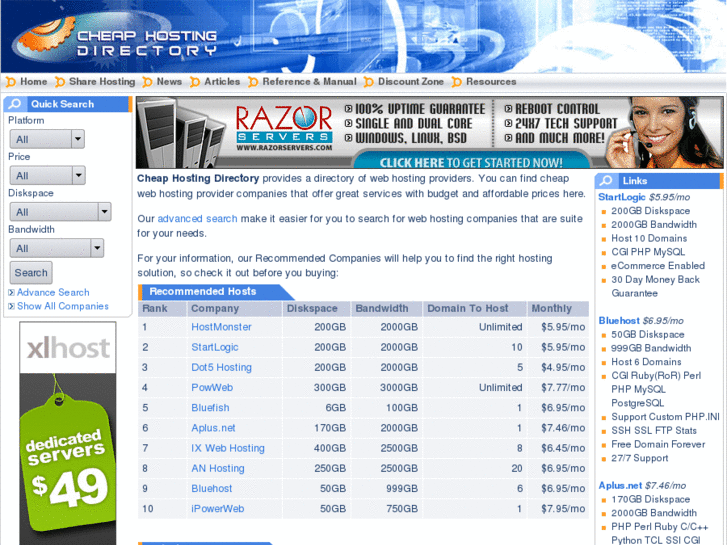727x545 pixels.
Task: Open the Advance Search link
Action: click(x=53, y=293)
